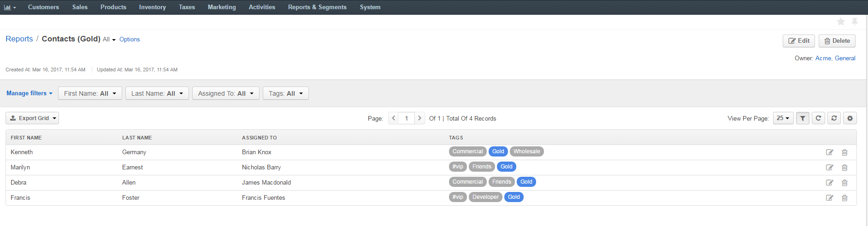Expand the First Name filter dropdown
The width and height of the screenshot is (868, 226).
coord(90,93)
